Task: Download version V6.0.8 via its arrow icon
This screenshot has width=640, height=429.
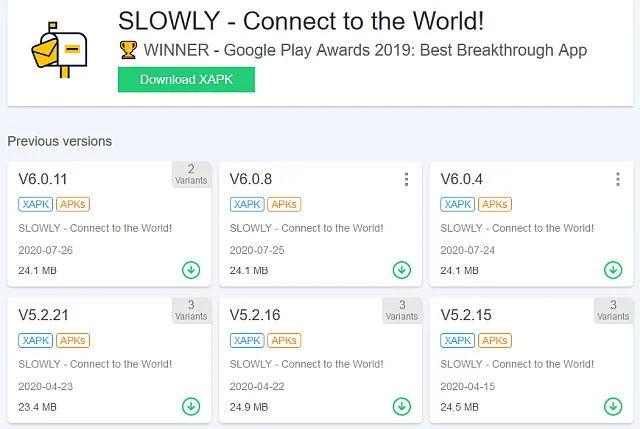Action: click(x=402, y=270)
